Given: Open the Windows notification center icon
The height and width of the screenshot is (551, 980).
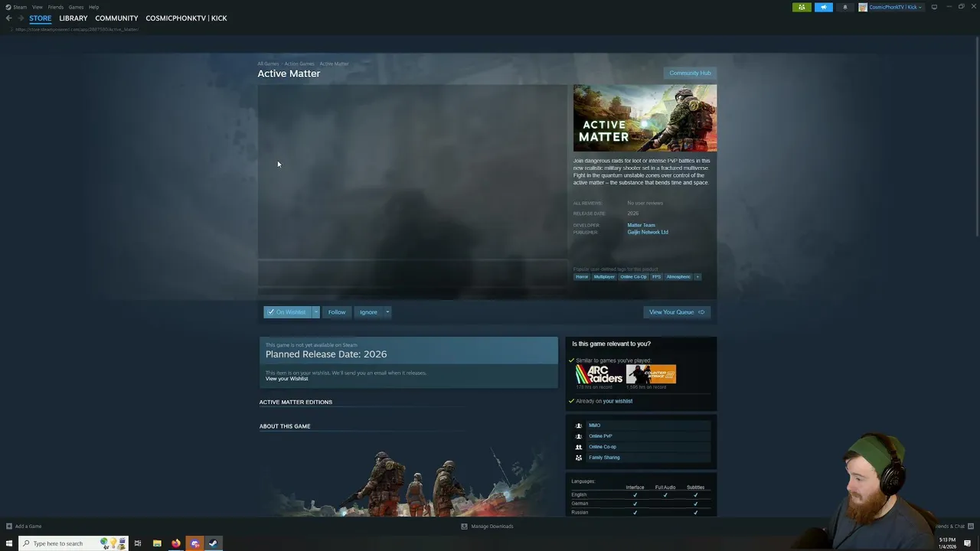Looking at the screenshot, I should [968, 543].
